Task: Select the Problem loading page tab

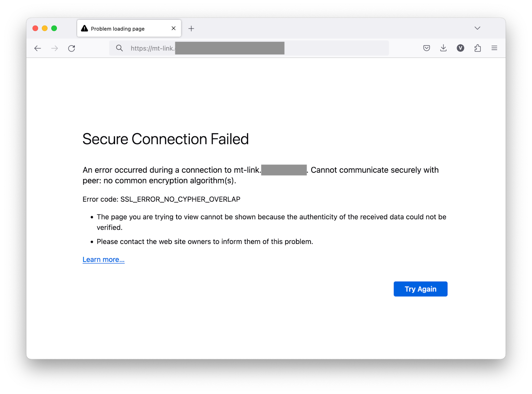Action: pos(120,29)
